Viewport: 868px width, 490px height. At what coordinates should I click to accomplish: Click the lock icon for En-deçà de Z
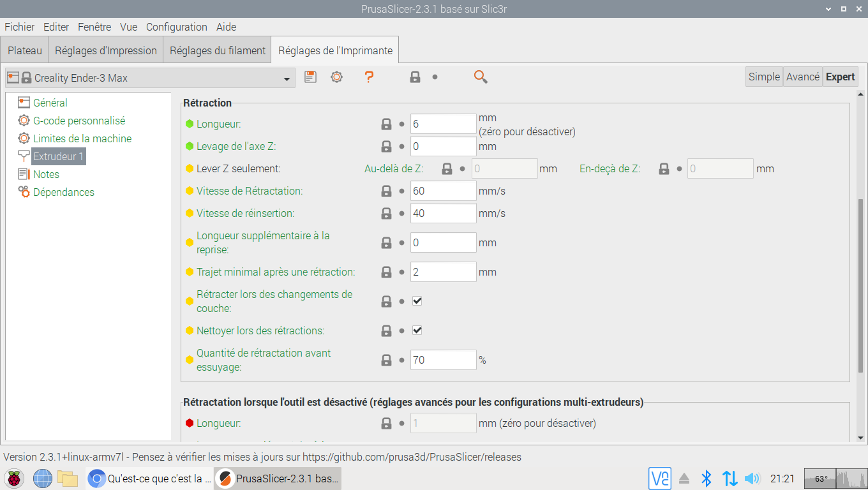pyautogui.click(x=664, y=168)
